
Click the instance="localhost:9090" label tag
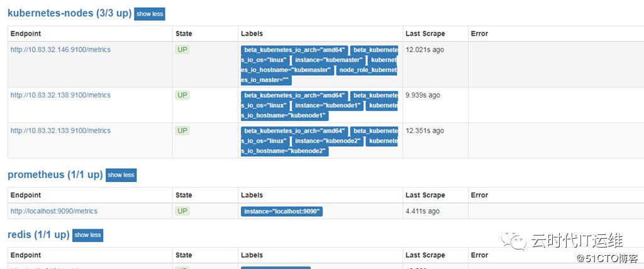pos(282,212)
